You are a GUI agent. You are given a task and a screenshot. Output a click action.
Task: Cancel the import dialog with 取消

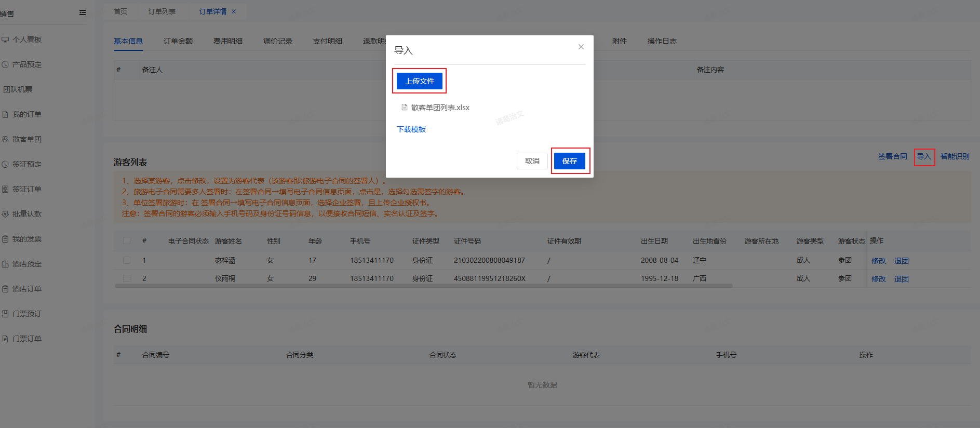click(x=532, y=161)
